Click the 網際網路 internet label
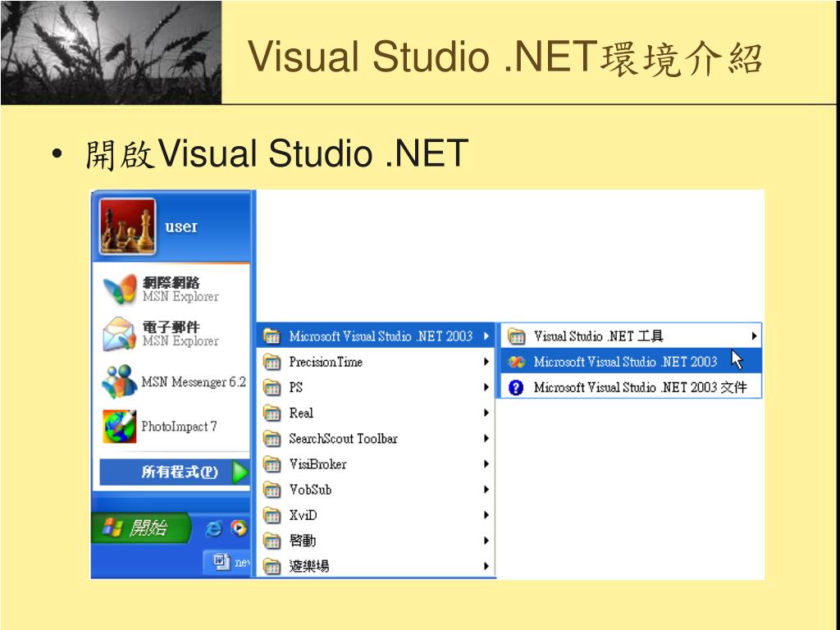Image resolution: width=840 pixels, height=630 pixels. coord(171,282)
